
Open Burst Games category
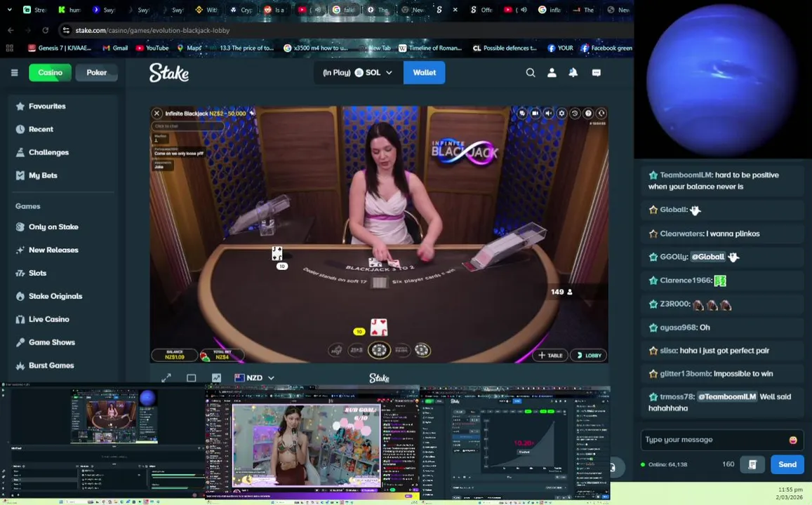pyautogui.click(x=62, y=365)
